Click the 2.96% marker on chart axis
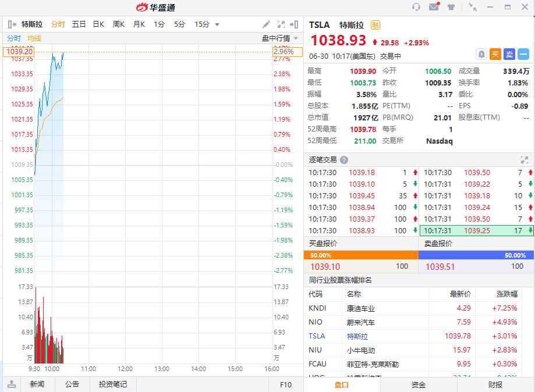The image size is (535, 392). pos(287,51)
